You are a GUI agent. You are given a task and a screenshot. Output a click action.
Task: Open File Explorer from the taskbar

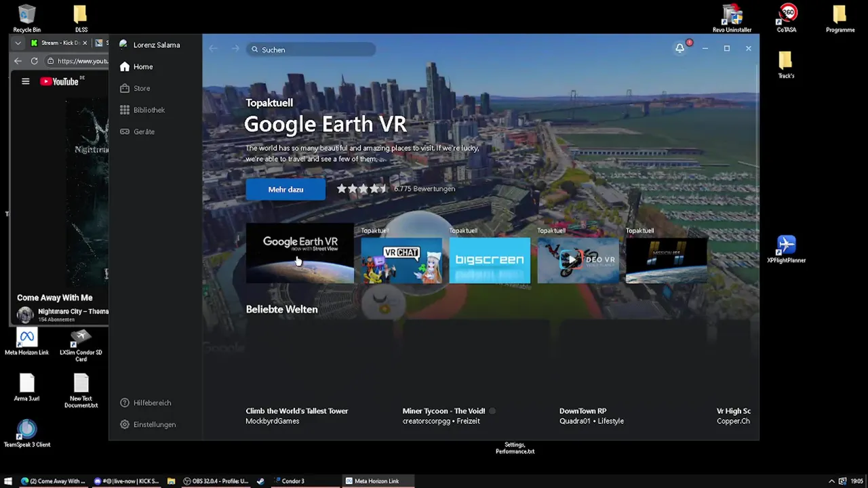(171, 481)
